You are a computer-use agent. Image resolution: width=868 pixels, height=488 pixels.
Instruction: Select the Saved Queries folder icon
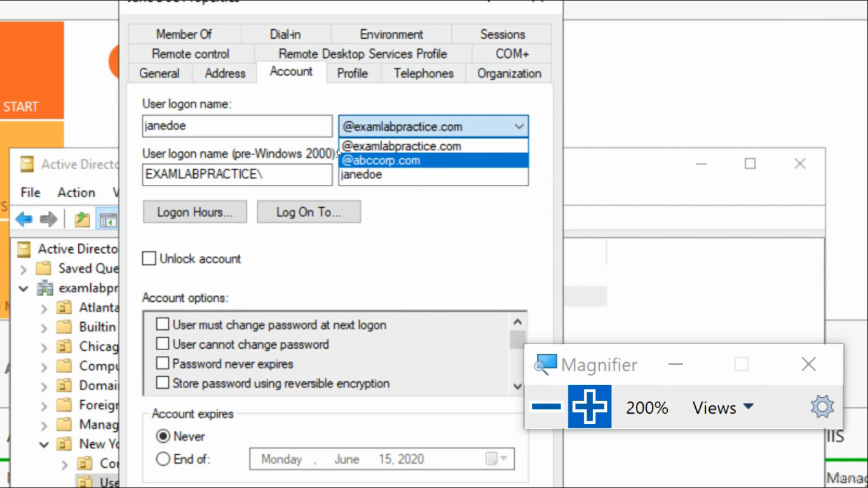(x=43, y=268)
